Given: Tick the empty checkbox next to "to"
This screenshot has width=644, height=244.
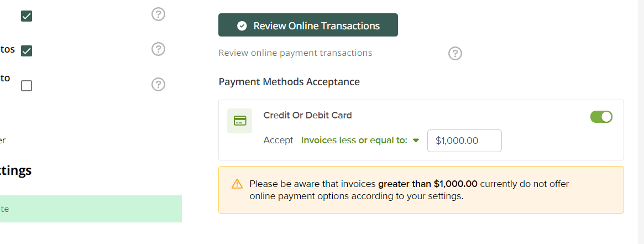Looking at the screenshot, I should point(27,86).
